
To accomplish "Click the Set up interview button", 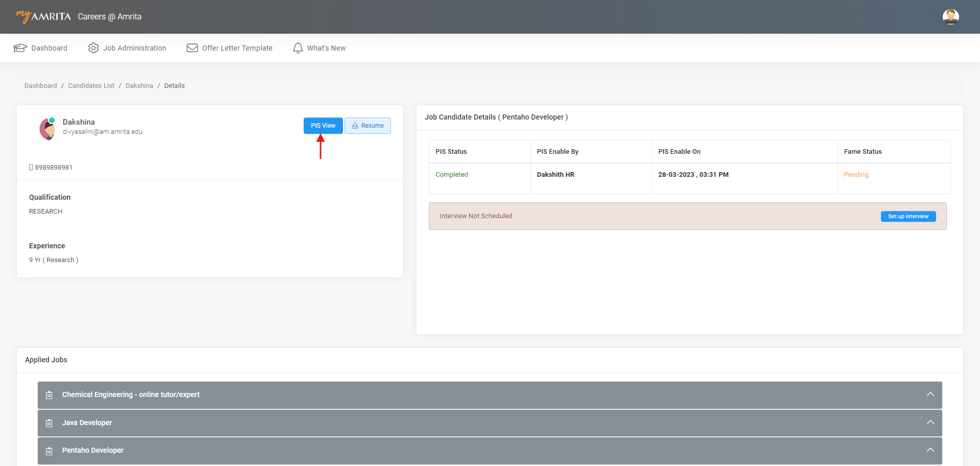I will coord(908,216).
